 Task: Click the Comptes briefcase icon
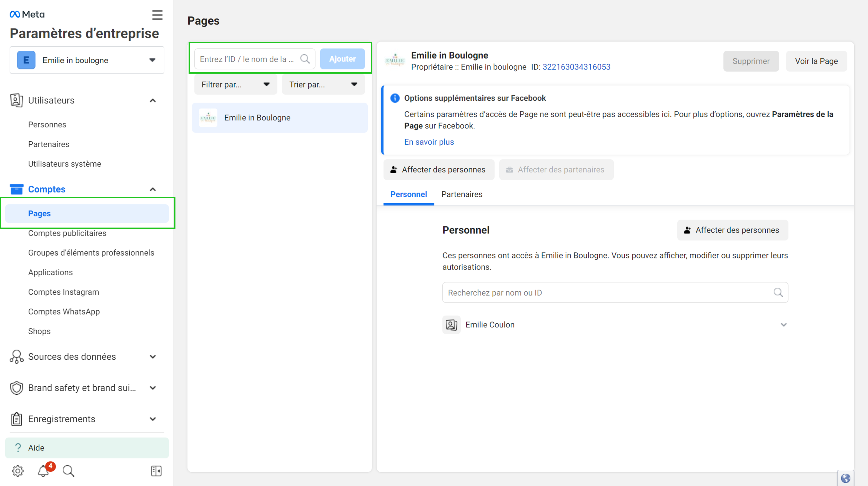point(16,189)
